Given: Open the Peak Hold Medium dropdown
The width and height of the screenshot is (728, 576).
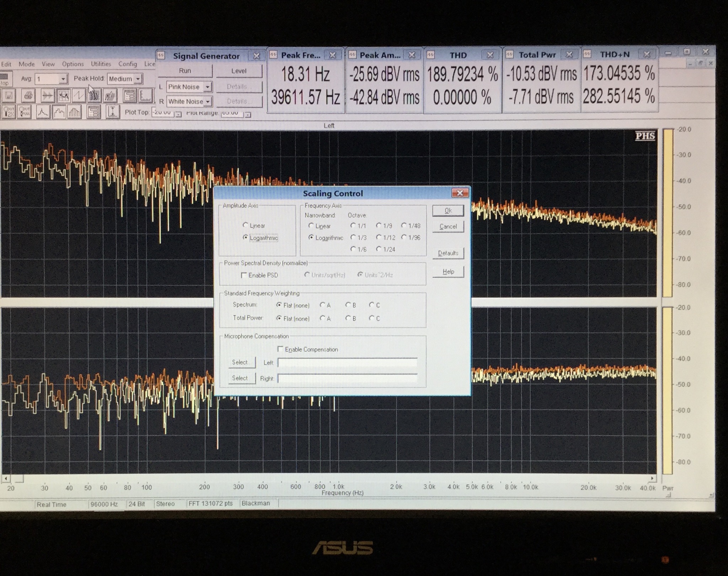Looking at the screenshot, I should pos(138,79).
